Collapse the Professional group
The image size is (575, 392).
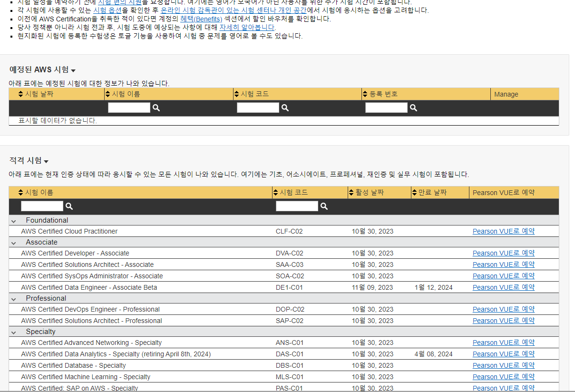click(14, 299)
